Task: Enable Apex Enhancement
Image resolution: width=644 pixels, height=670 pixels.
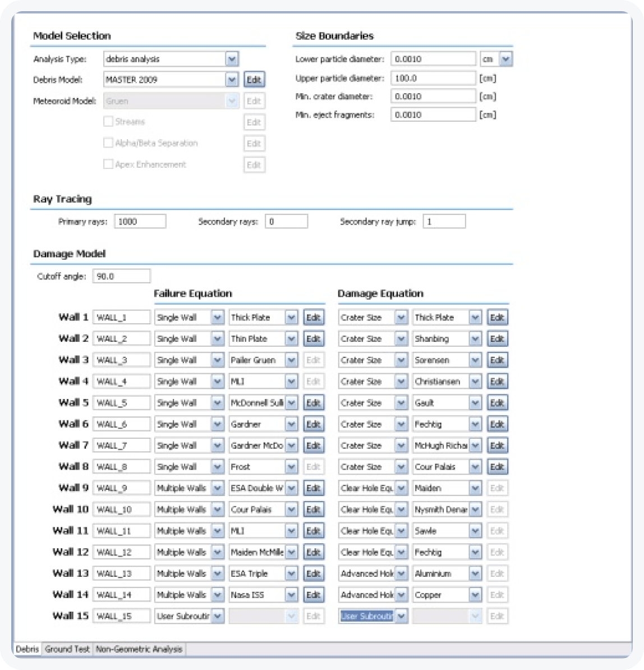Action: pos(108,164)
